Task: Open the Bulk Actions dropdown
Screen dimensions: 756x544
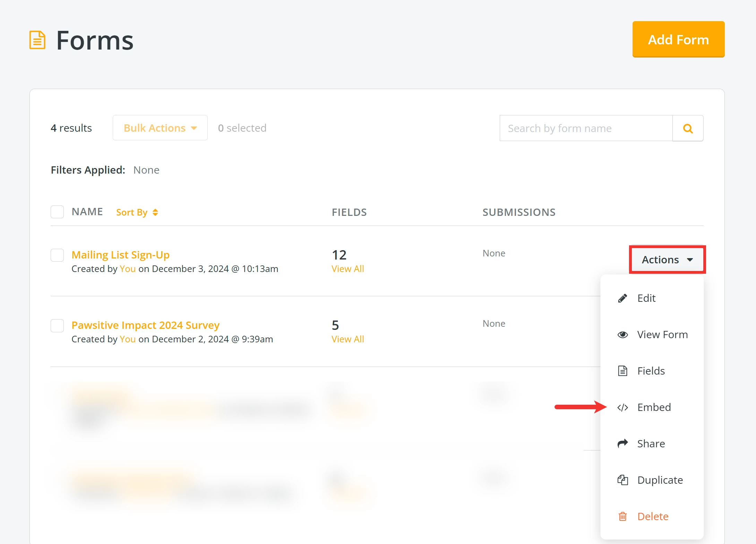Action: [160, 128]
